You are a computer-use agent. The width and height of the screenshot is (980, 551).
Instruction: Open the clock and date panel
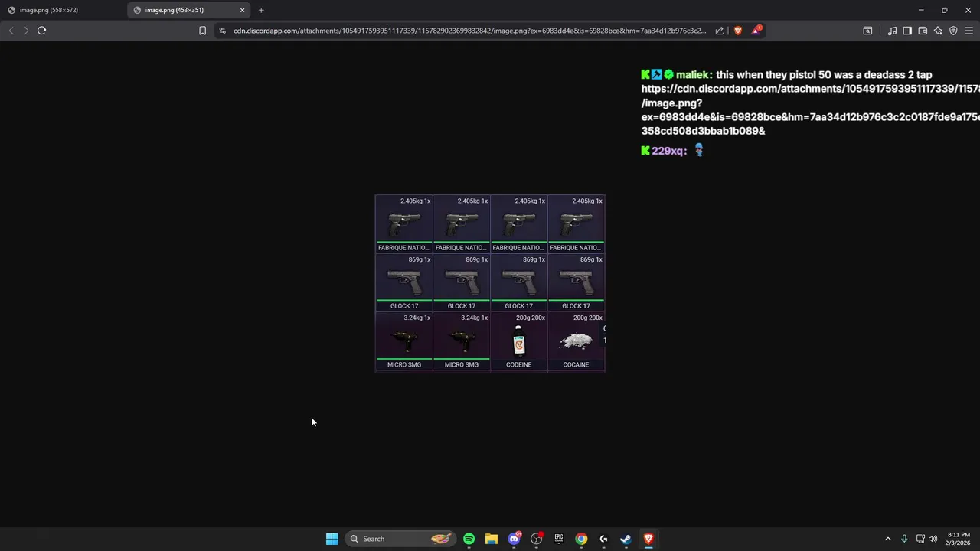coord(959,539)
